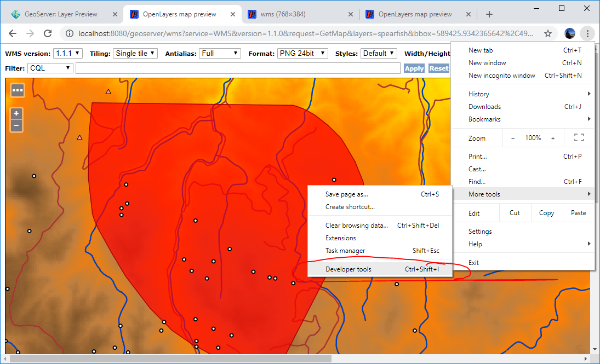Close the GeoServer Layer Preview tab
Screen dimensions: 600x364
(115, 14)
